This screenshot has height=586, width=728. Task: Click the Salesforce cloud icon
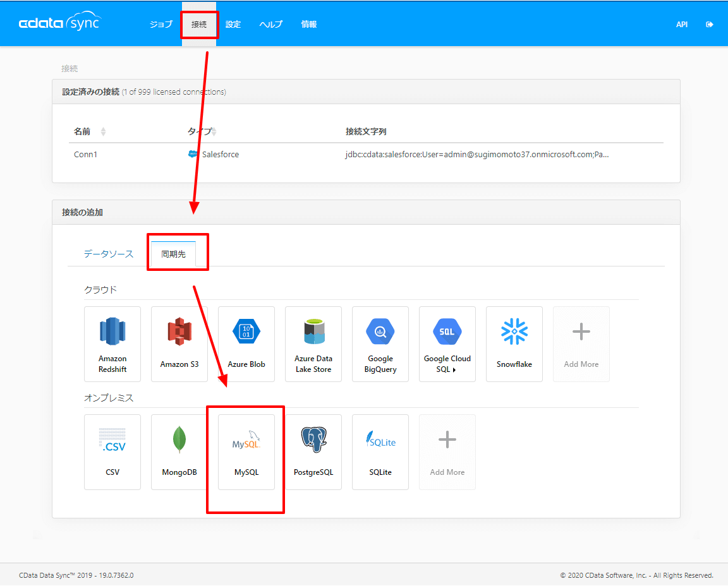192,154
